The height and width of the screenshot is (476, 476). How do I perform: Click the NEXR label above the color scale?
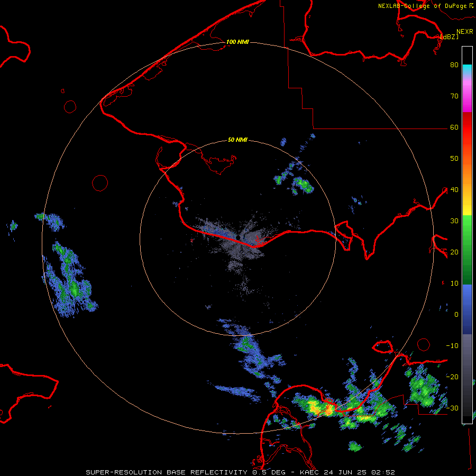pos(465,32)
